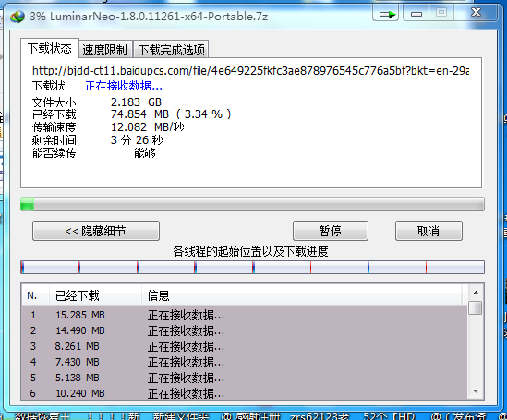Select thread row 6 with 10.240 MB
Screen dimensions: 507x420
245,393
